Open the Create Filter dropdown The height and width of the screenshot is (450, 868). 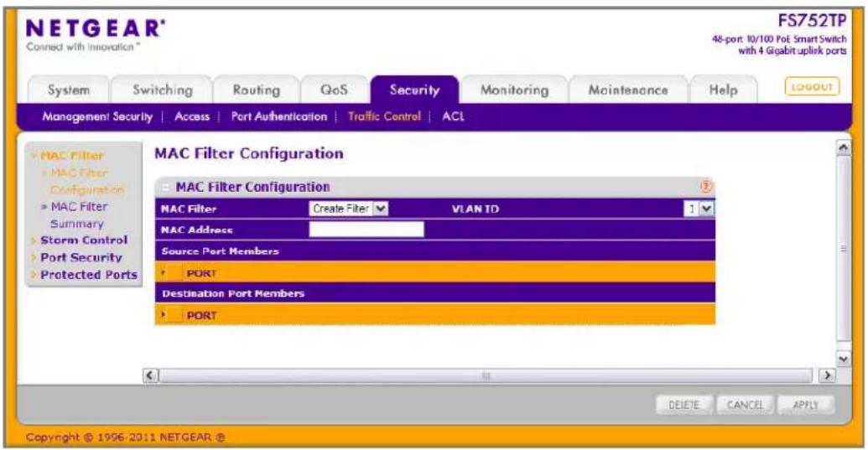point(349,209)
